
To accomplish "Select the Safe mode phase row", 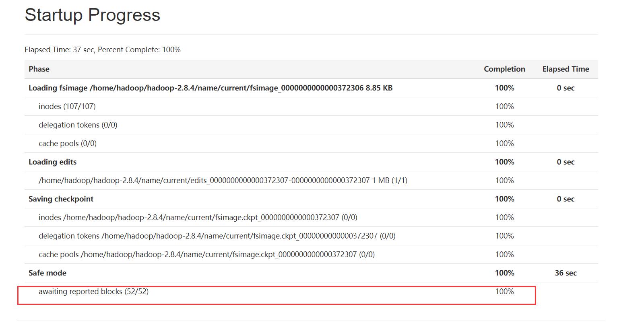I will pos(47,273).
